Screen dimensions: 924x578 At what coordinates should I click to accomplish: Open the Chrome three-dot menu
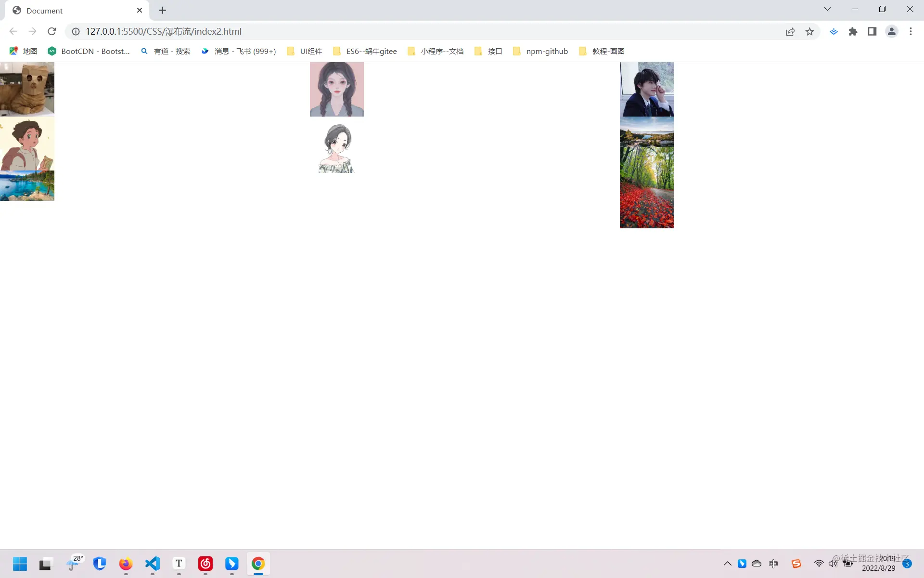(911, 31)
